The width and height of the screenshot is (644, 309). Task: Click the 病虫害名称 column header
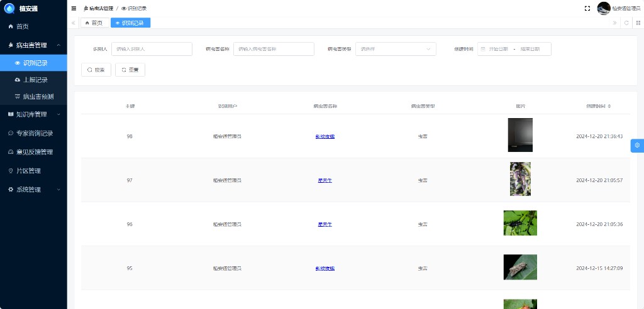point(325,106)
